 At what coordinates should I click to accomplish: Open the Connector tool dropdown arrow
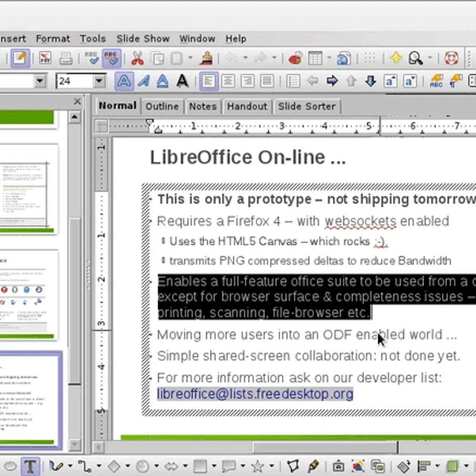click(x=99, y=466)
